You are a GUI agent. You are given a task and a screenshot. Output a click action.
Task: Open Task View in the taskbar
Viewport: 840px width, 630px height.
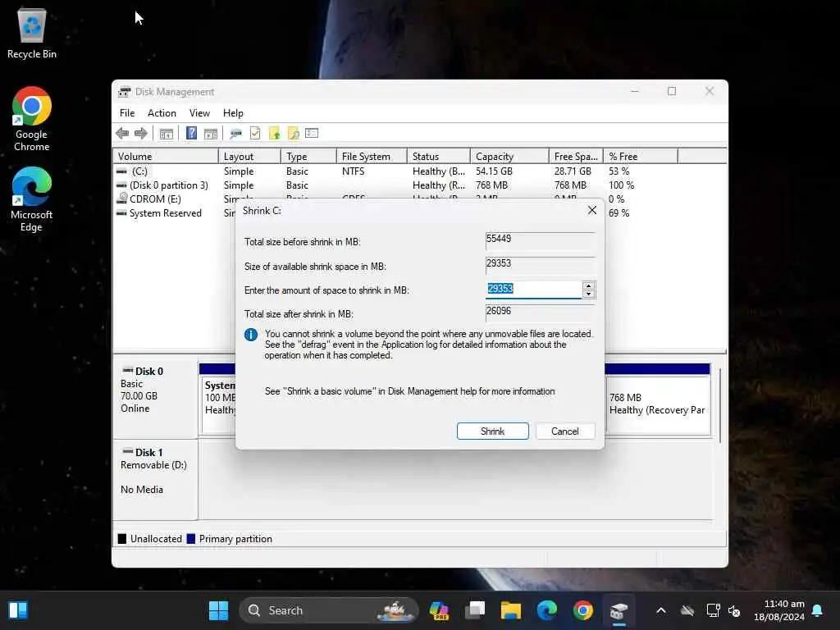(475, 610)
